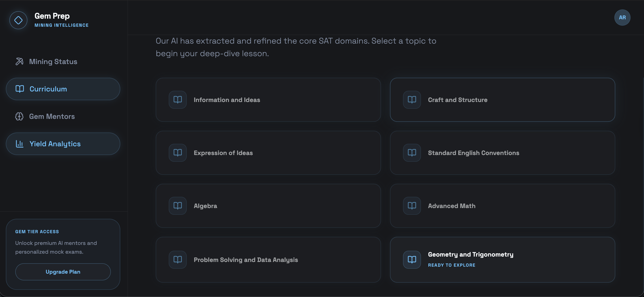This screenshot has width=644, height=297.
Task: Click the brain icon beside Gem Mentors
Action: 20,116
